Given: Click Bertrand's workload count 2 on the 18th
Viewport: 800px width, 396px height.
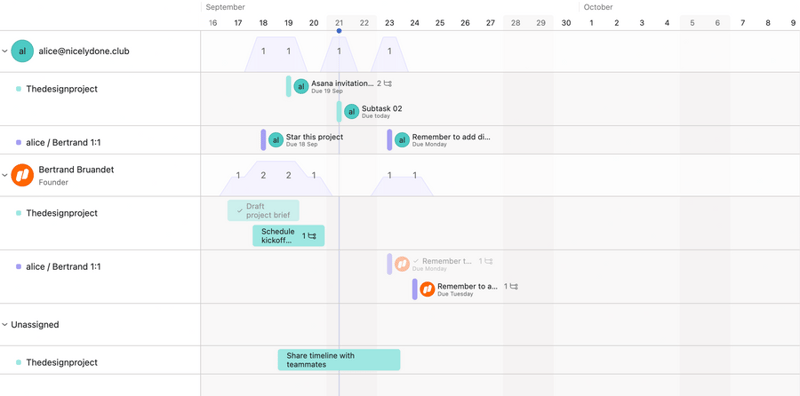Looking at the screenshot, I should [263, 176].
